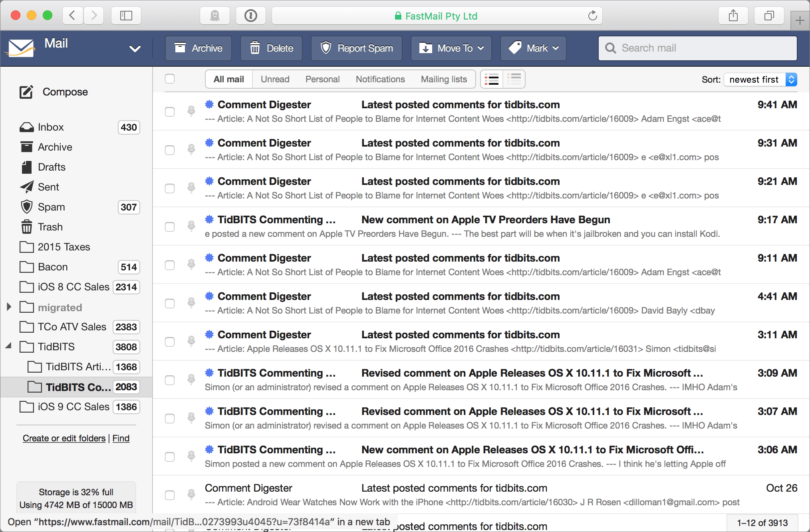This screenshot has height=532, width=810.
Task: Expand the migrated folder
Action: 9,307
